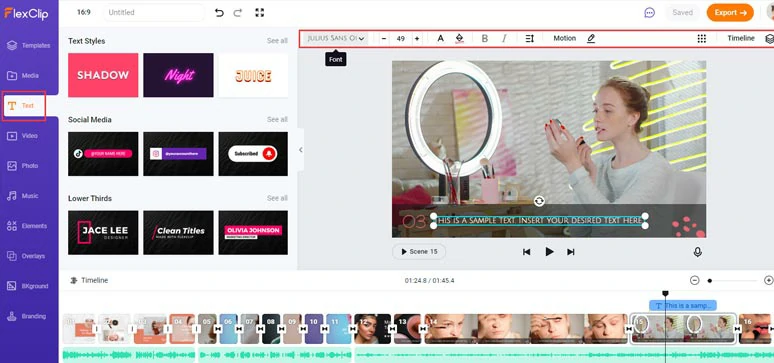Open the text color icon

441,39
